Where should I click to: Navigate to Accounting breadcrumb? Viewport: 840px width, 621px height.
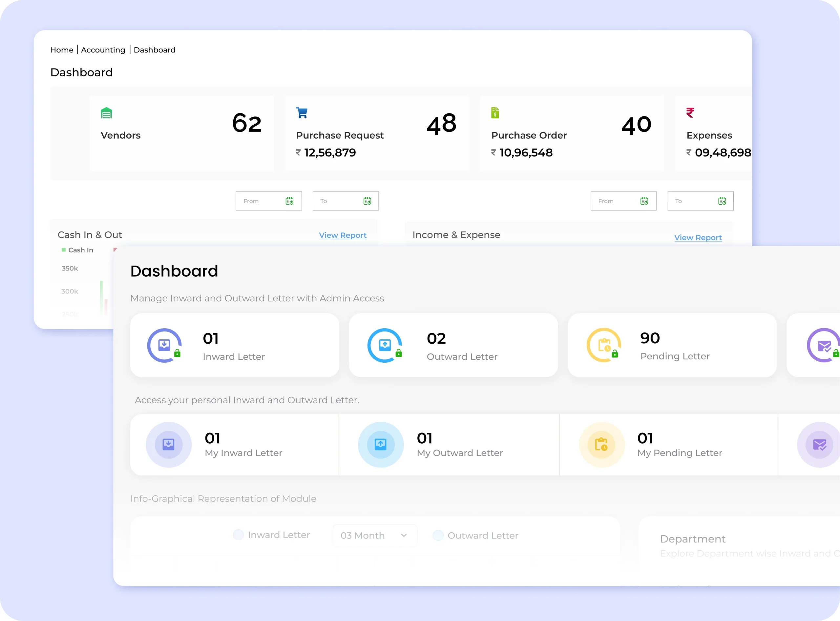[x=103, y=50]
